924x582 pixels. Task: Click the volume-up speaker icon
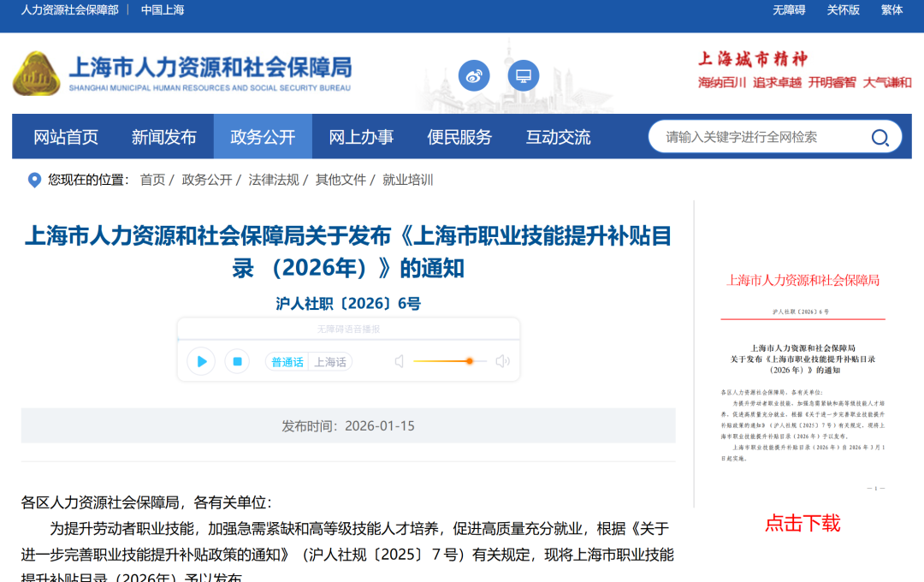click(x=503, y=361)
